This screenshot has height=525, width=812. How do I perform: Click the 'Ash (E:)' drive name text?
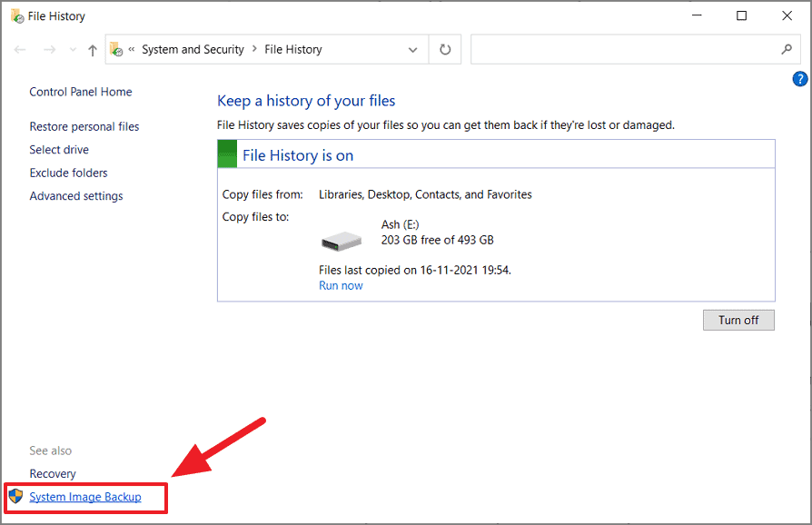tap(401, 224)
